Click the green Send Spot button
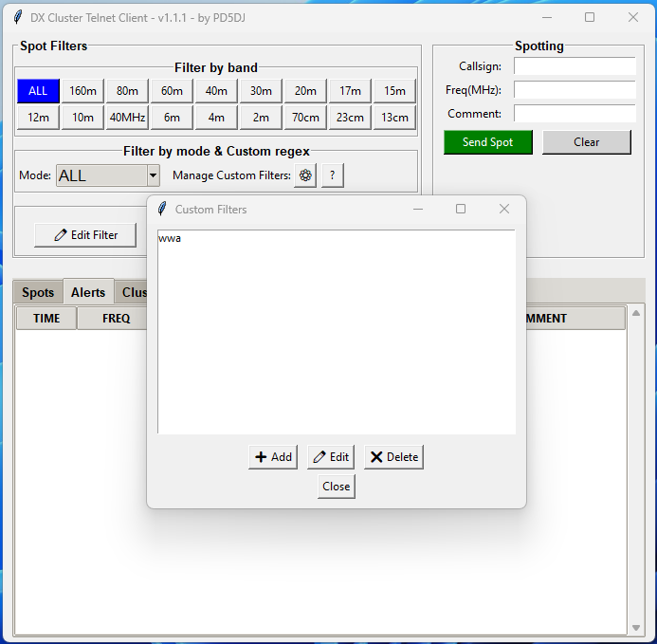 pyautogui.click(x=488, y=142)
